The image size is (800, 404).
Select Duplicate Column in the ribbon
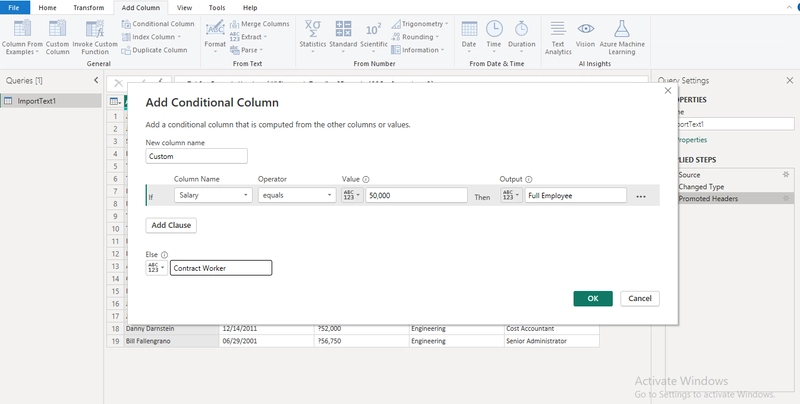click(155, 50)
